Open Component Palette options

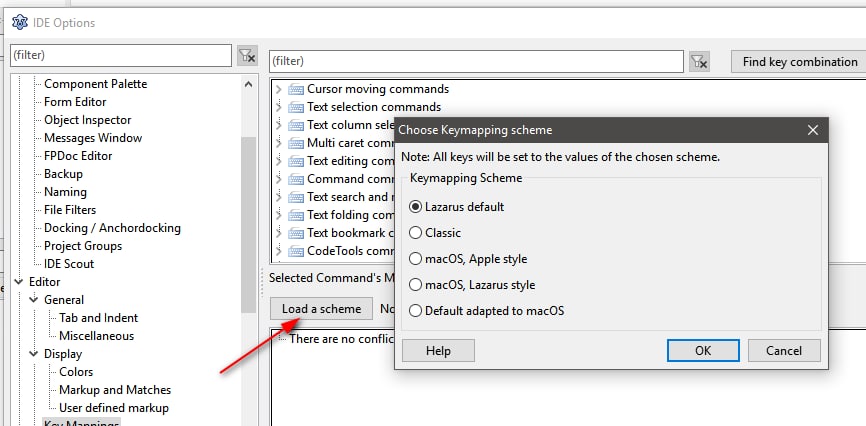coord(96,84)
